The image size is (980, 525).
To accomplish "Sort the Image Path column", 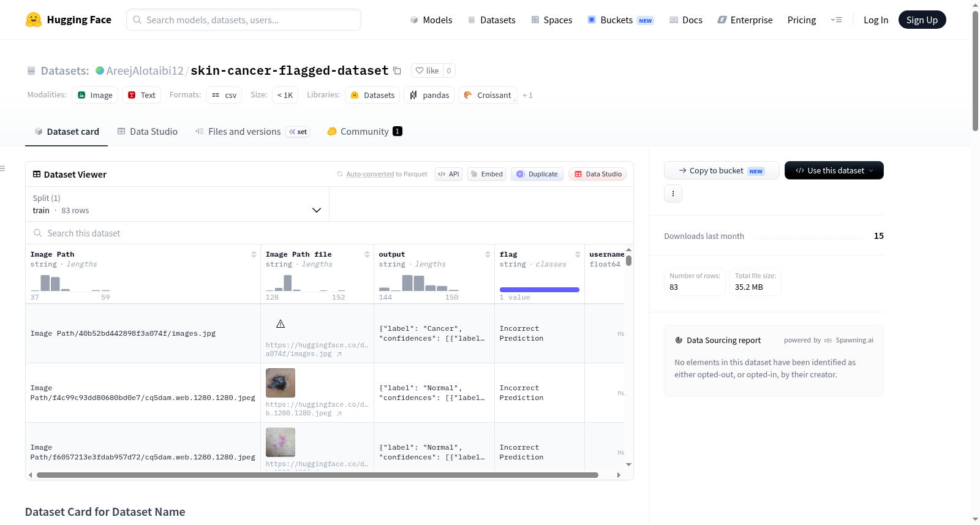I will click(x=254, y=254).
